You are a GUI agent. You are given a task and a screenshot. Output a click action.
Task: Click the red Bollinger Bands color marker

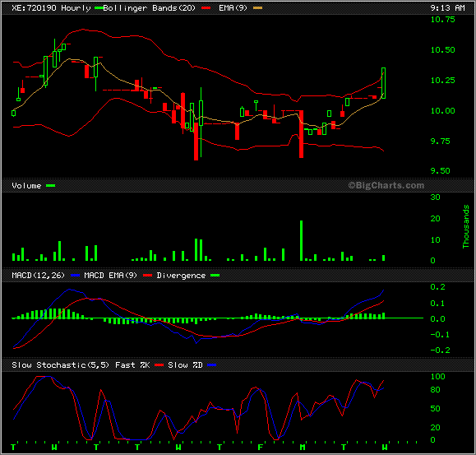(x=206, y=8)
